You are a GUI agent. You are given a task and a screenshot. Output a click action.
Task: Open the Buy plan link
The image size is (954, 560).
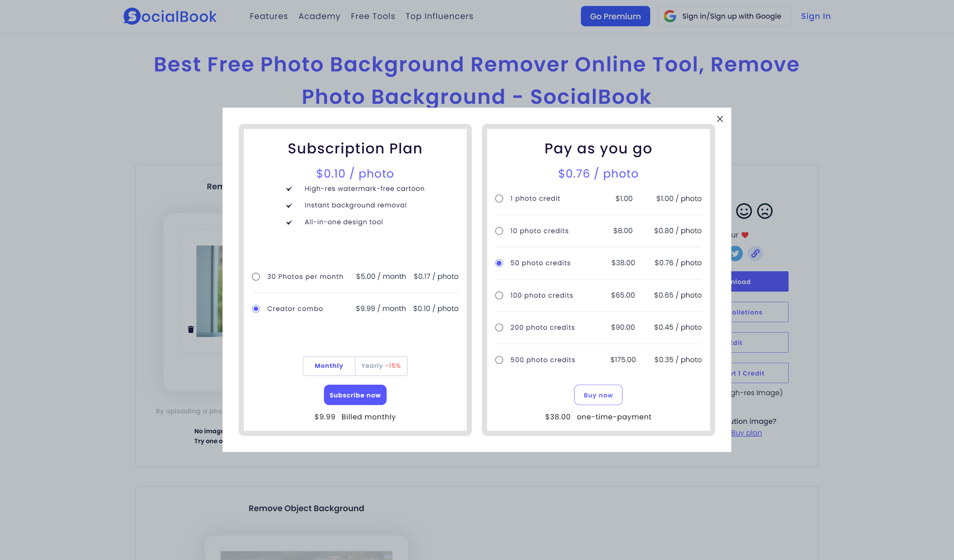click(x=747, y=433)
